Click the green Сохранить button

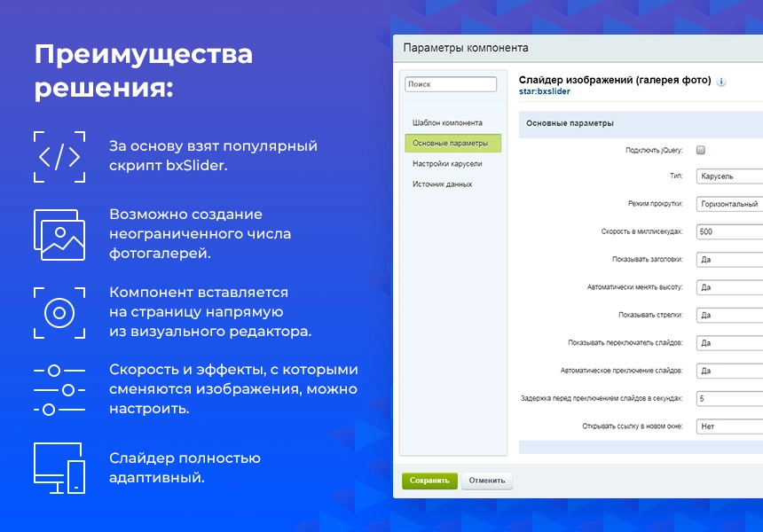pos(429,481)
